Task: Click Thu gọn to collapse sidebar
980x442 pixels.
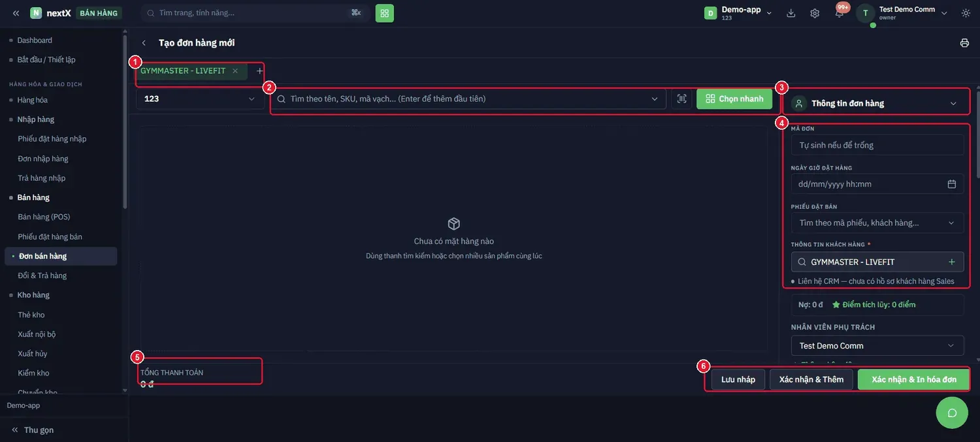Action: point(33,430)
